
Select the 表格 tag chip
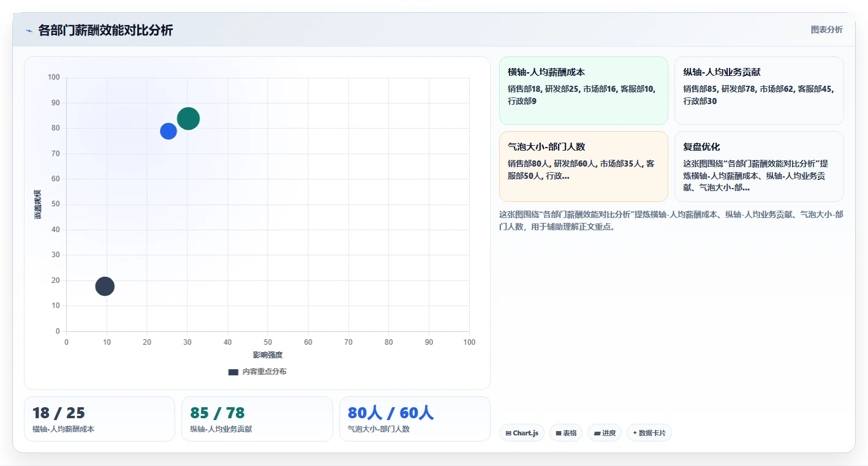[x=566, y=433]
